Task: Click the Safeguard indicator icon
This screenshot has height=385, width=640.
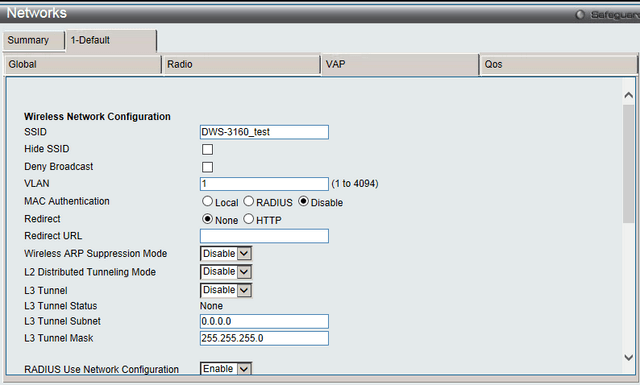Action: tap(580, 15)
